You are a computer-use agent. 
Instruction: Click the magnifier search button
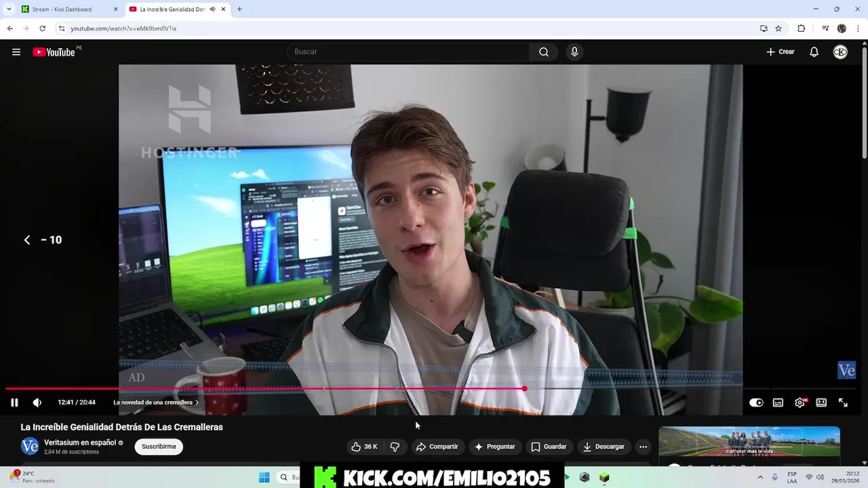[544, 52]
